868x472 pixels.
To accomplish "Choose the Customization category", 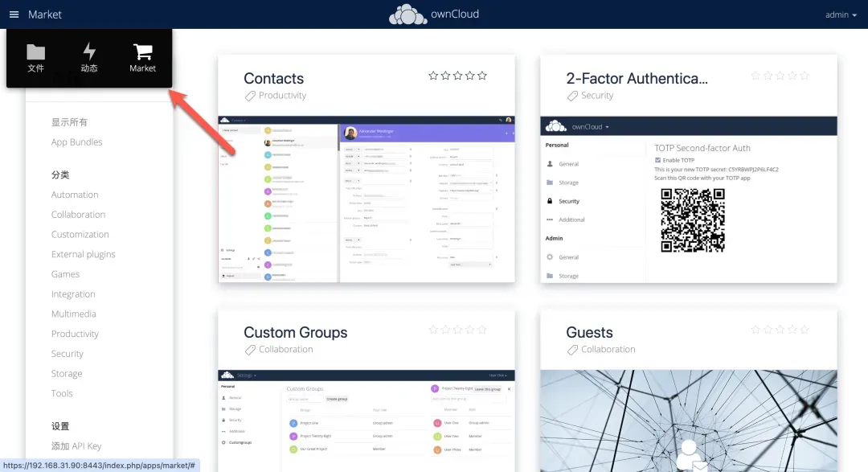I will tap(80, 235).
